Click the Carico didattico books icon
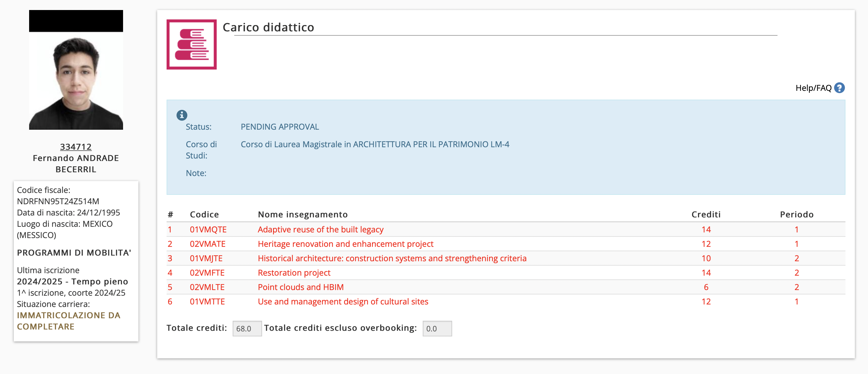868x374 pixels. tap(191, 44)
